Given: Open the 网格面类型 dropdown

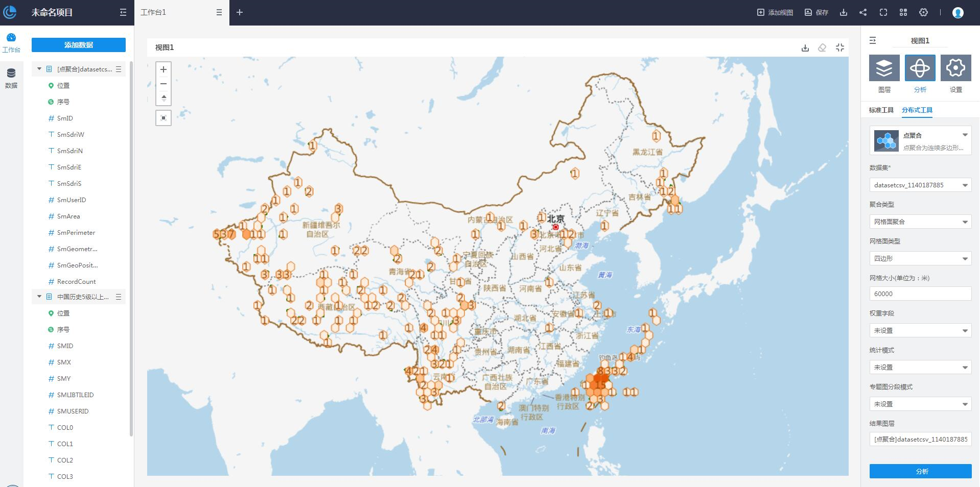Looking at the screenshot, I should tap(920, 258).
